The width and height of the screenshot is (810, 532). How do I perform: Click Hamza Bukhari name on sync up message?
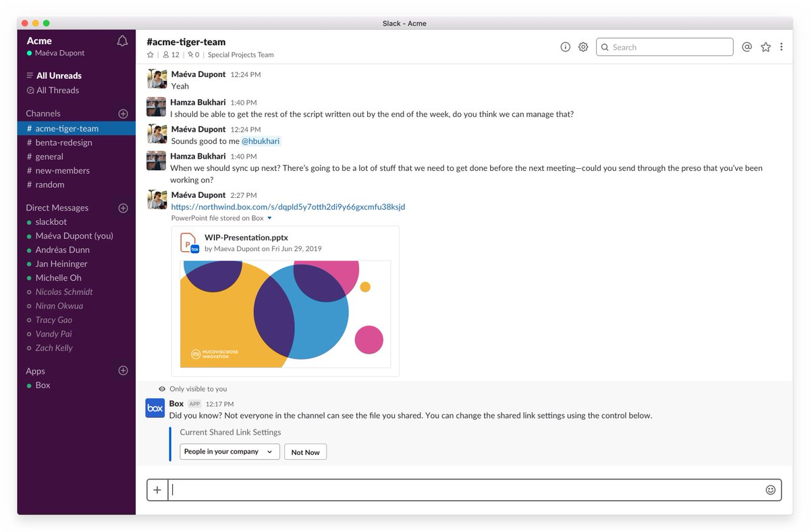[x=198, y=157]
